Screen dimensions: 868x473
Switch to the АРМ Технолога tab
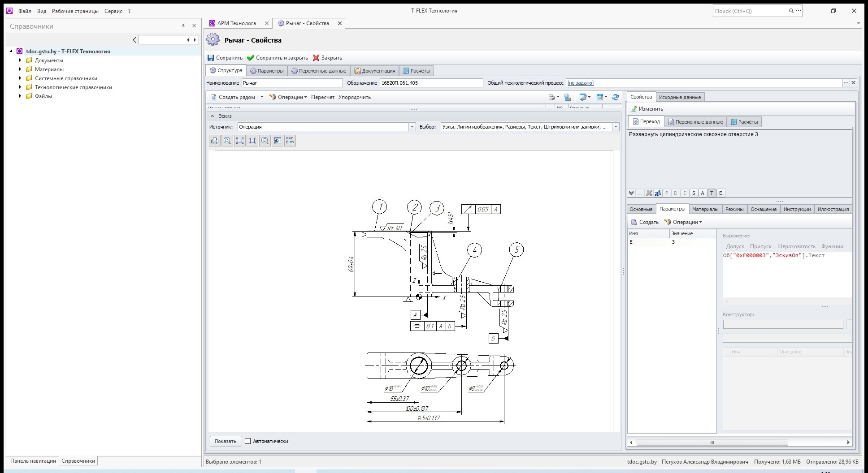coord(236,23)
